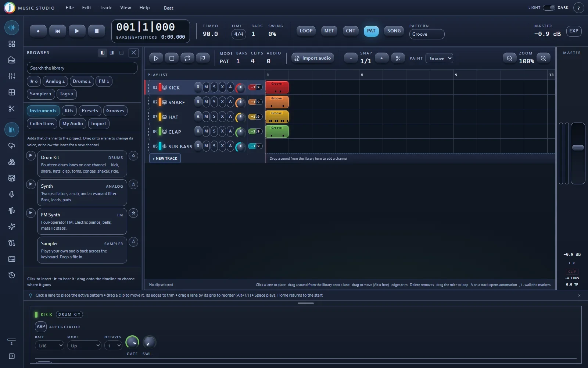Favorite the Drum Kit instrument with star
588x368 pixels.
point(133,156)
